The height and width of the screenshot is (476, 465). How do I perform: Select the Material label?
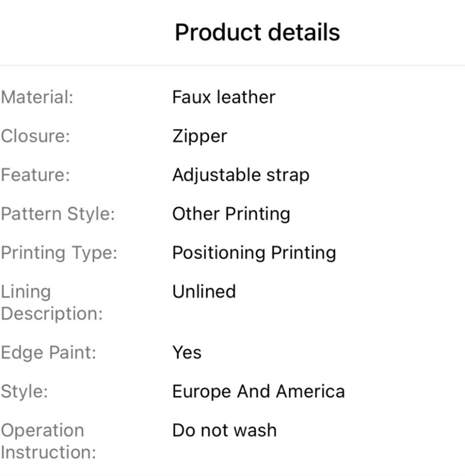point(37,97)
